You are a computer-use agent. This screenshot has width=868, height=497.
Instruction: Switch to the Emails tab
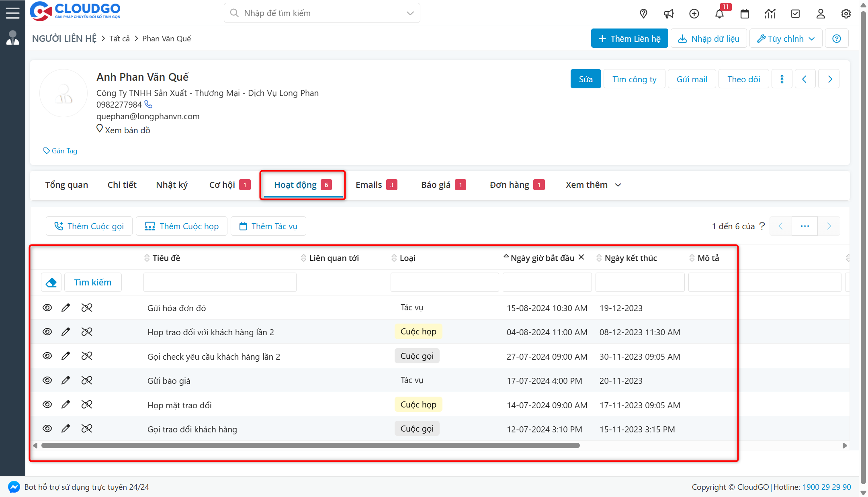tap(368, 185)
